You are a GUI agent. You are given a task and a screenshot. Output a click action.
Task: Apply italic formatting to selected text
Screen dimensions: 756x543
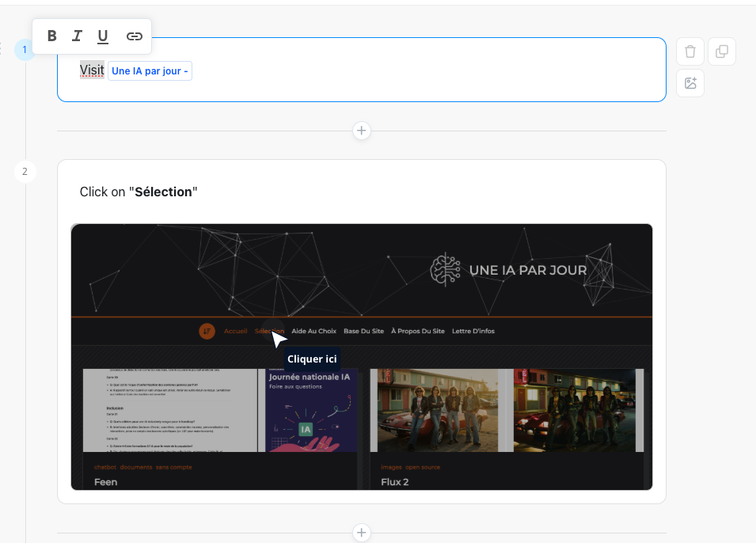click(77, 36)
